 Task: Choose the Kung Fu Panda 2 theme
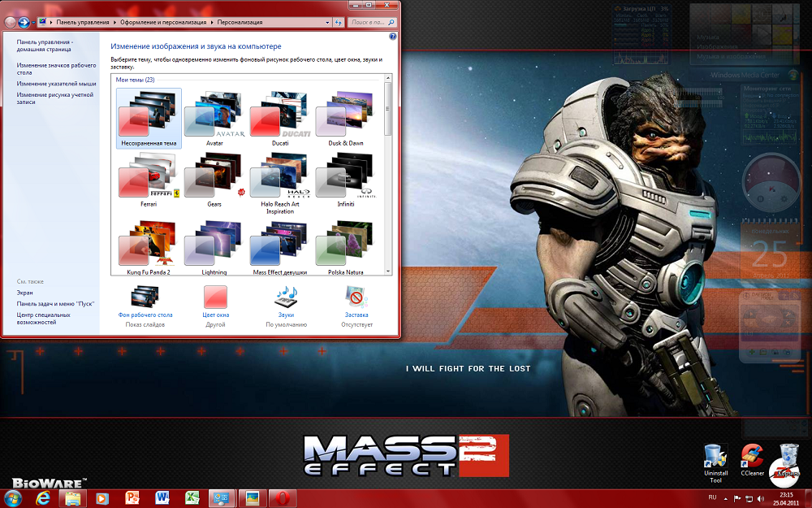click(149, 247)
